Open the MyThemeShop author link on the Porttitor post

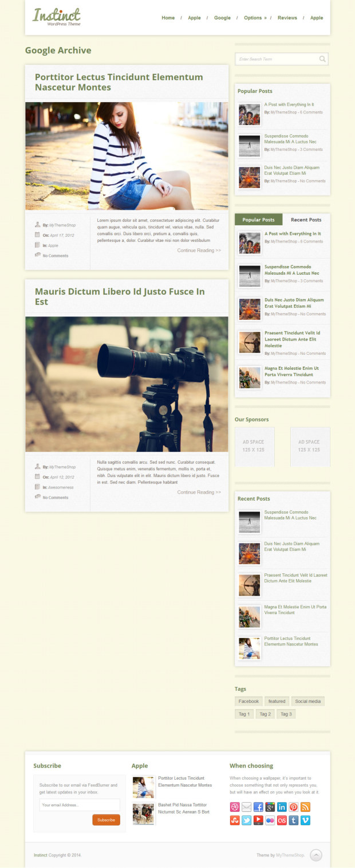coord(62,225)
